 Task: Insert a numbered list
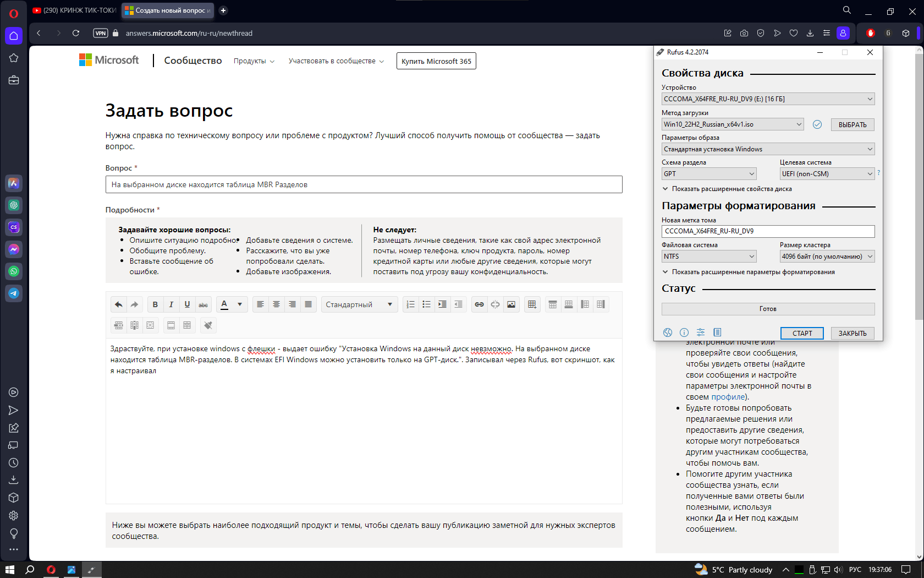pos(411,304)
